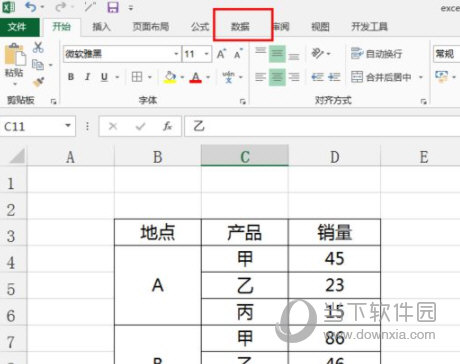The image size is (460, 364).
Task: Switch to the 数据 data tab
Action: 240,27
